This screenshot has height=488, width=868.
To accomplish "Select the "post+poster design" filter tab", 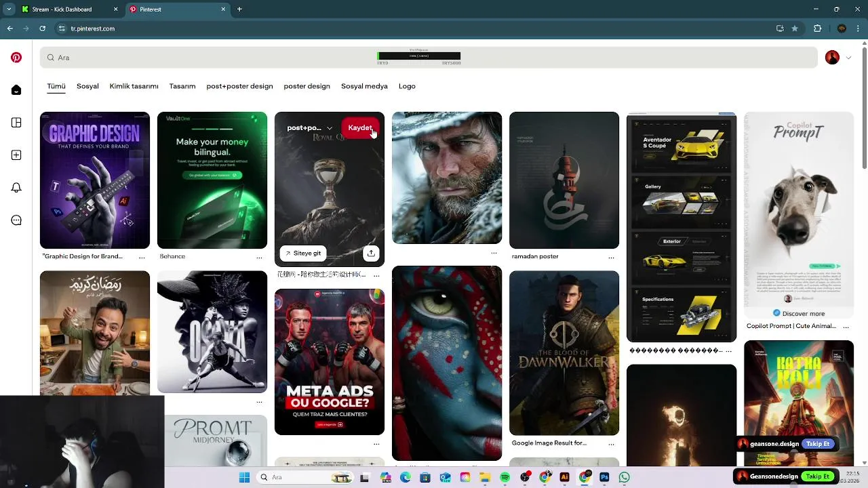I will 239,86.
